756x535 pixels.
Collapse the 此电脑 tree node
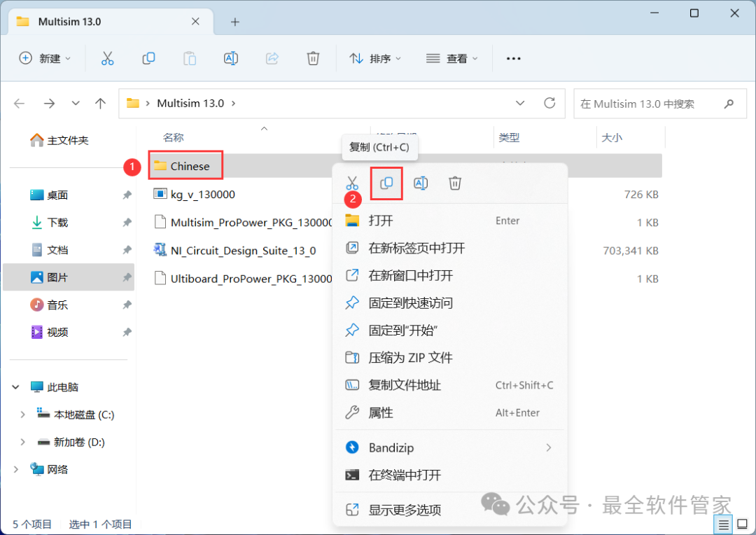tap(15, 387)
